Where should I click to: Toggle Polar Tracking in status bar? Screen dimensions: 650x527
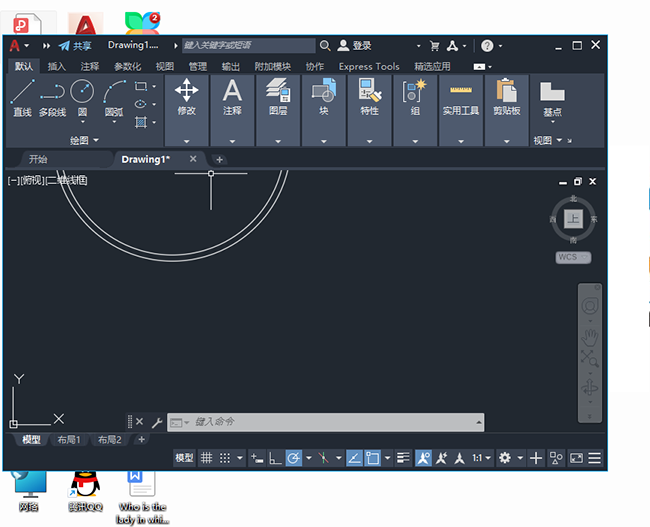coord(293,458)
